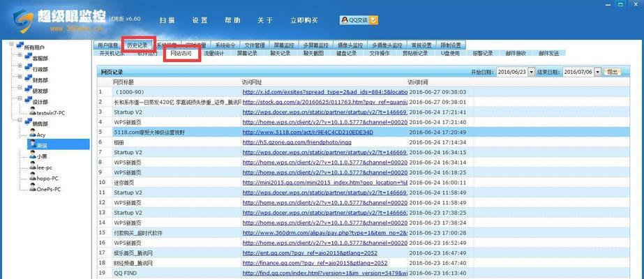The height and width of the screenshot is (279, 644).
Task: Open the 结束日期 date dropdown arrow
Action: (x=597, y=72)
